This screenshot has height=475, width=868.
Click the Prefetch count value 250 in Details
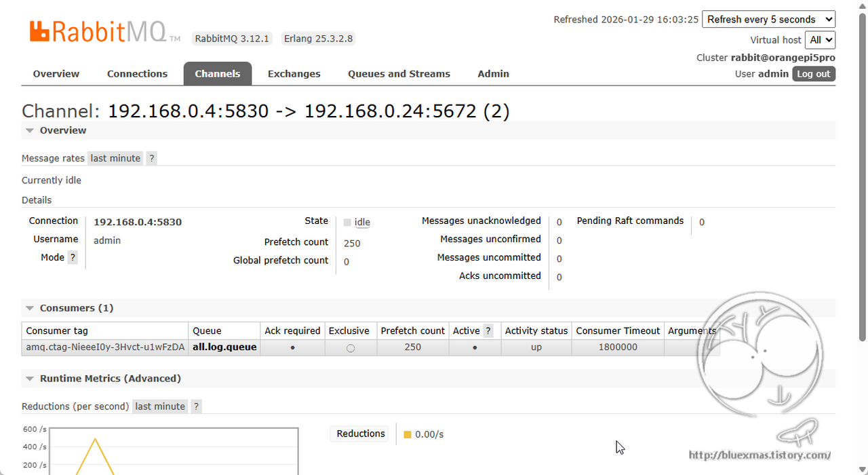tap(352, 243)
